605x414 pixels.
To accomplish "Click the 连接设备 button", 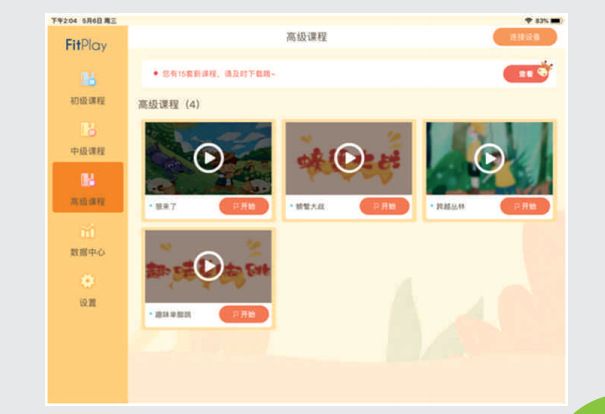I will click(525, 37).
